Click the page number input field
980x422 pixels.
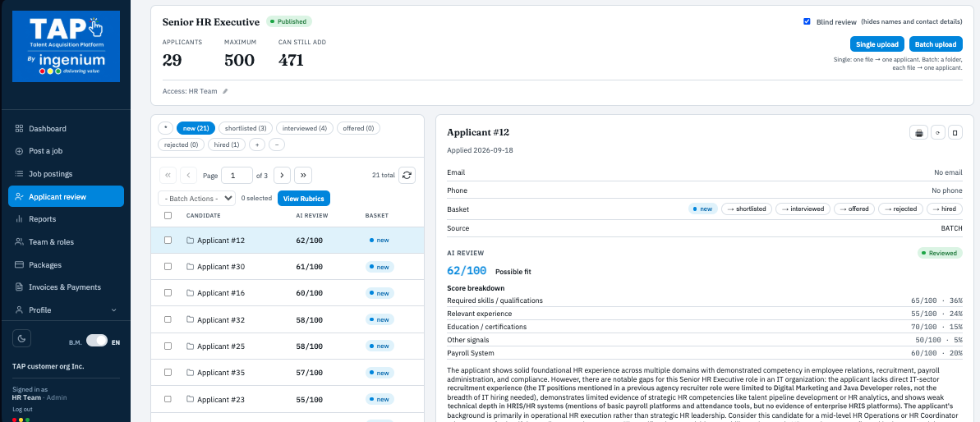237,176
